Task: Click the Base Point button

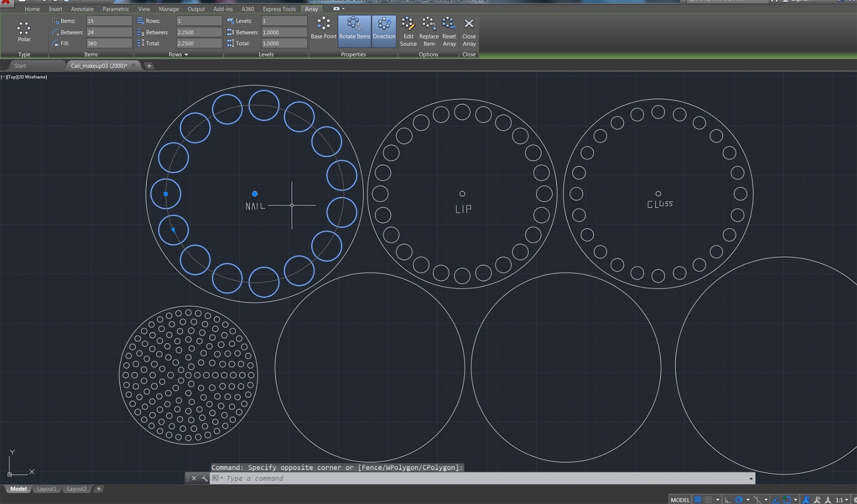Action: [x=323, y=28]
